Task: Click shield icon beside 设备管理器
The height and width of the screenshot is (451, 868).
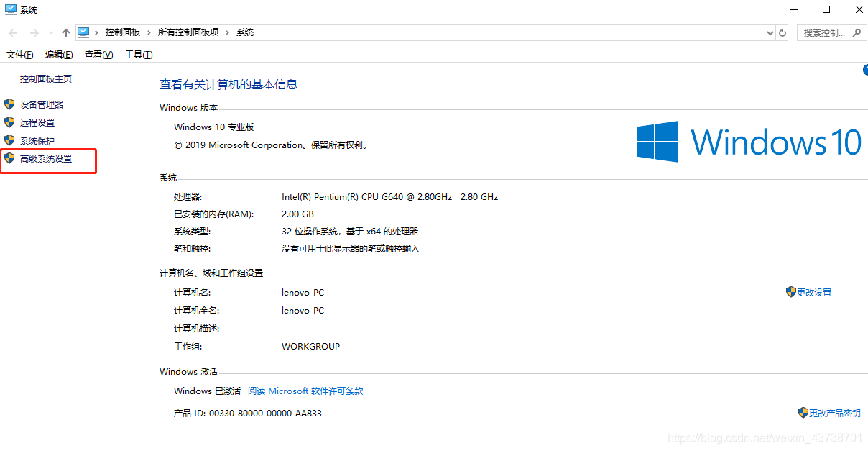Action: (9, 104)
